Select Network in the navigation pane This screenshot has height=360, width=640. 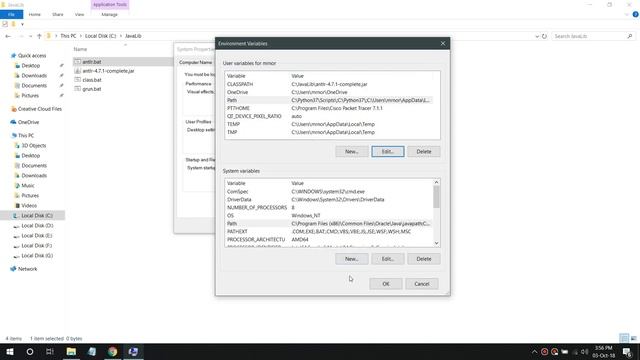point(27,269)
